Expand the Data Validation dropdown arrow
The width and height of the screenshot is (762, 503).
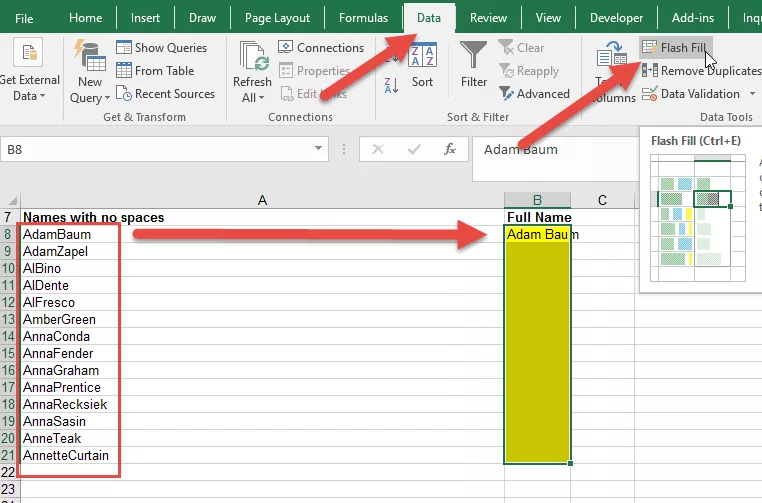[x=752, y=93]
